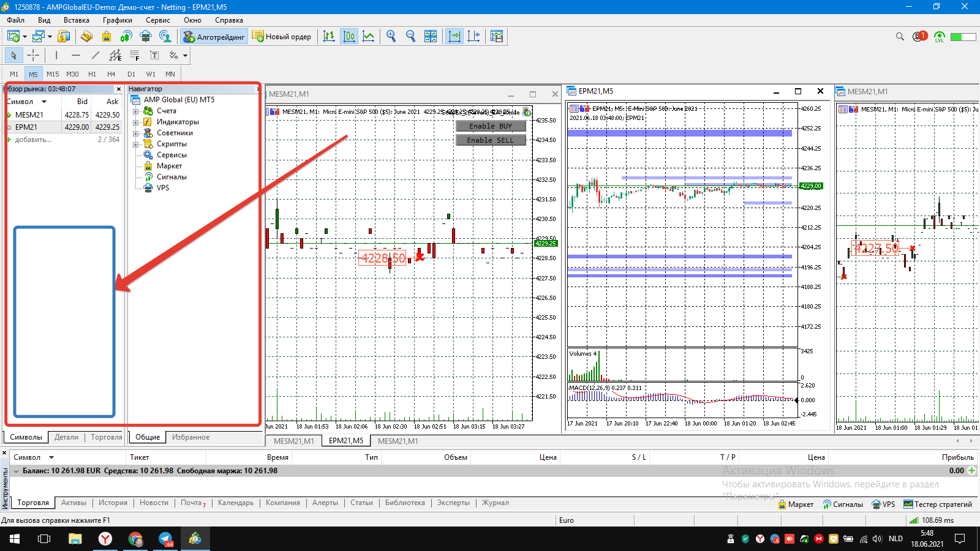Open File Explorer from the taskbar
The width and height of the screenshot is (980, 551).
(75, 539)
